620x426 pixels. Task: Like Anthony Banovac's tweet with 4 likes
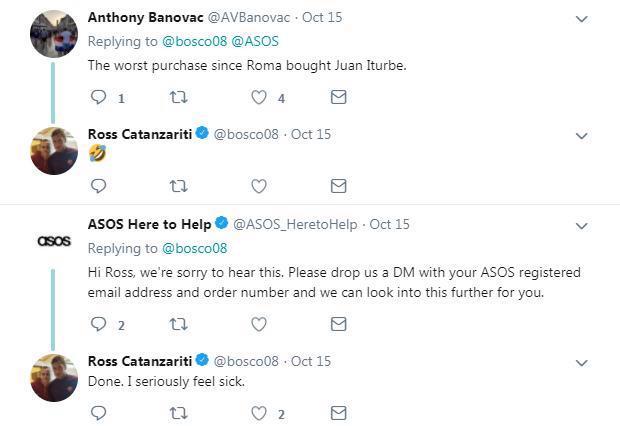point(258,98)
